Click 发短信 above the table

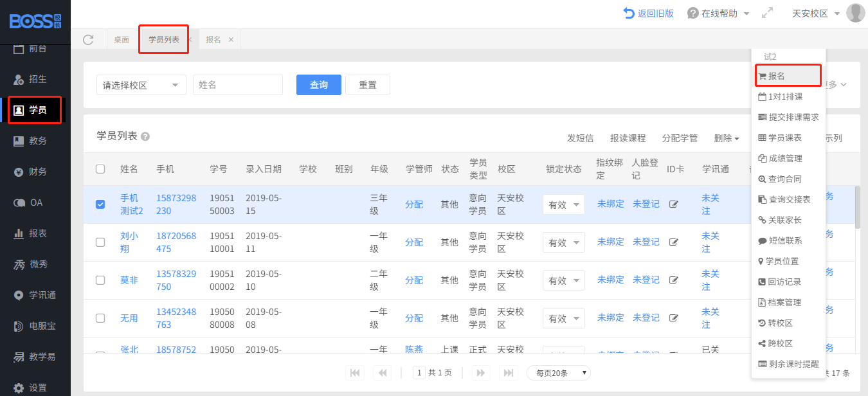coord(580,138)
